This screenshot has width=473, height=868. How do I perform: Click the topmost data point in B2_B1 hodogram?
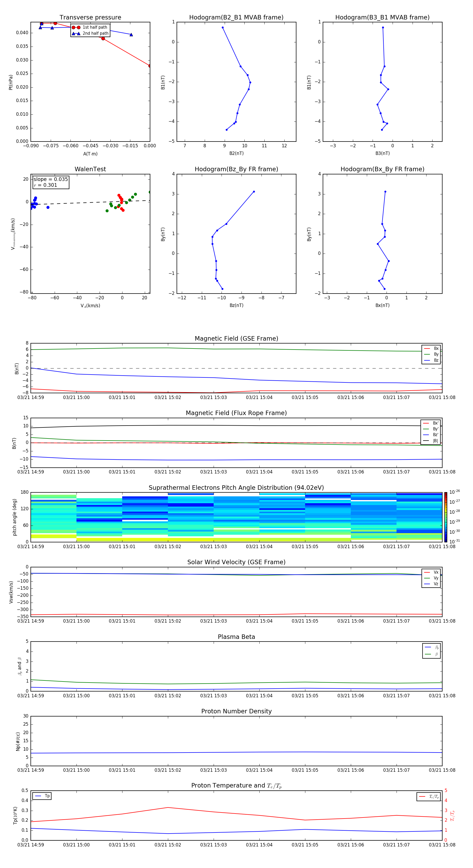(223, 28)
